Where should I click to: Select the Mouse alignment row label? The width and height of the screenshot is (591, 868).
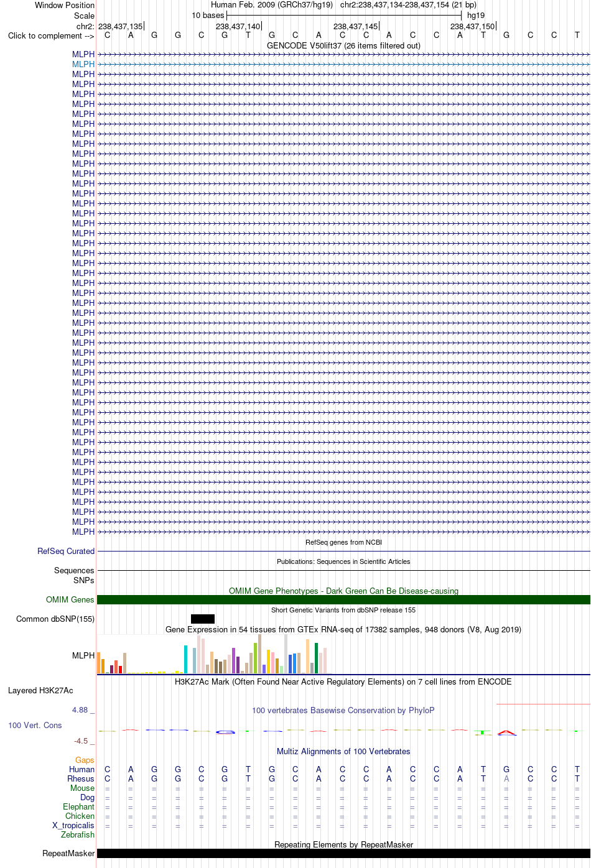pos(82,788)
